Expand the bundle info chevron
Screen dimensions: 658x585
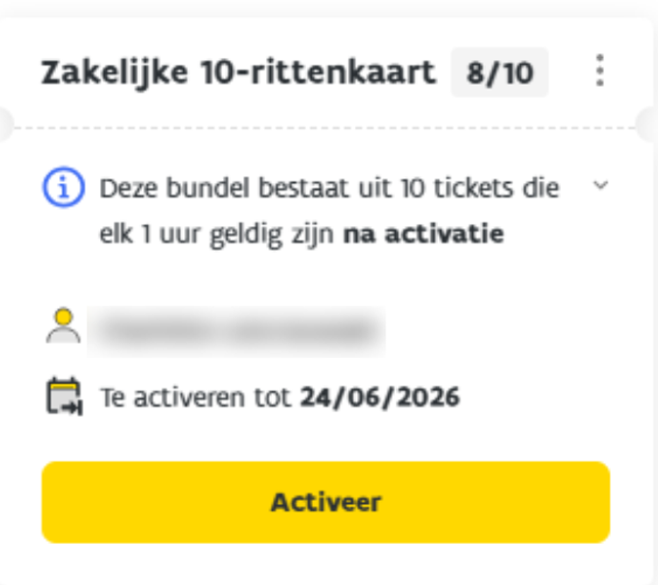pyautogui.click(x=600, y=186)
